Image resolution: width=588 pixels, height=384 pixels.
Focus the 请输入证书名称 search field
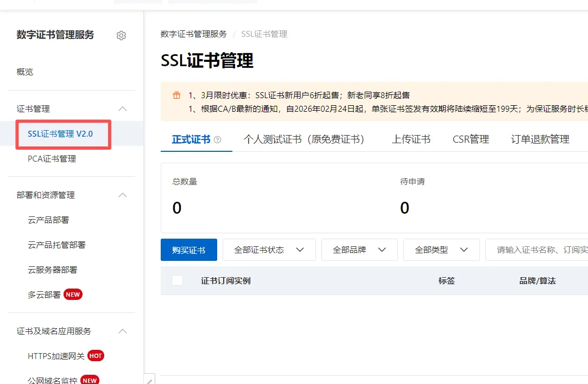click(x=536, y=250)
